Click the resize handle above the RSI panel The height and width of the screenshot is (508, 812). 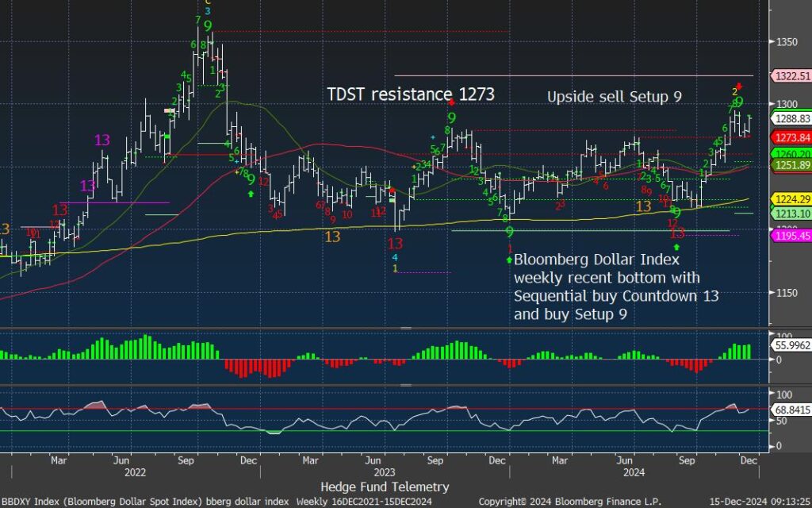tap(405, 386)
